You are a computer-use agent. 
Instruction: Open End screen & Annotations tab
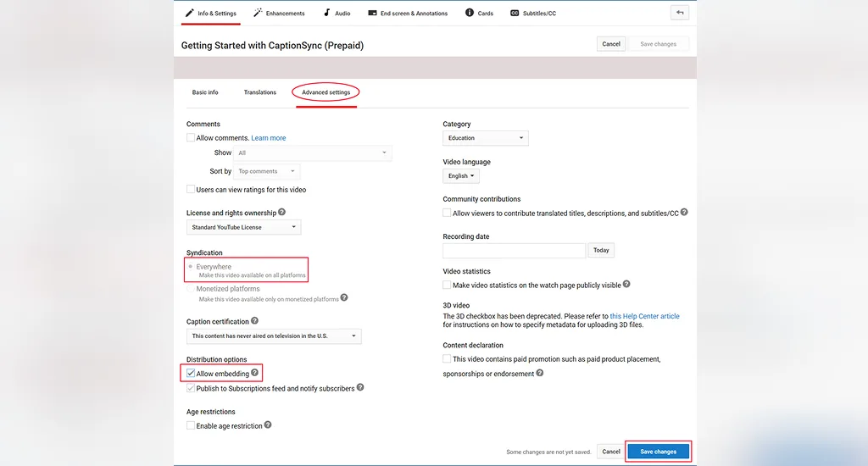pyautogui.click(x=408, y=14)
